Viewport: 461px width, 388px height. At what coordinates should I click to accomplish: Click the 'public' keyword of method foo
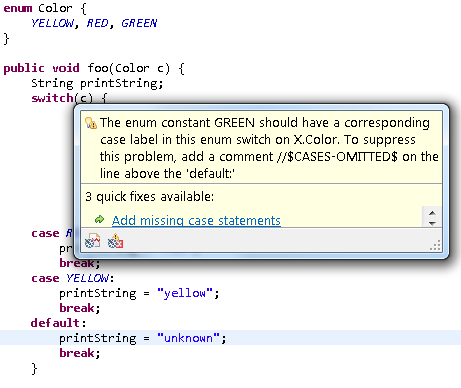point(24,68)
